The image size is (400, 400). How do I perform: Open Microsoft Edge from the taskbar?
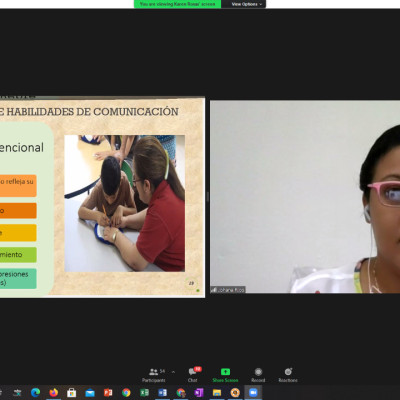point(35,393)
